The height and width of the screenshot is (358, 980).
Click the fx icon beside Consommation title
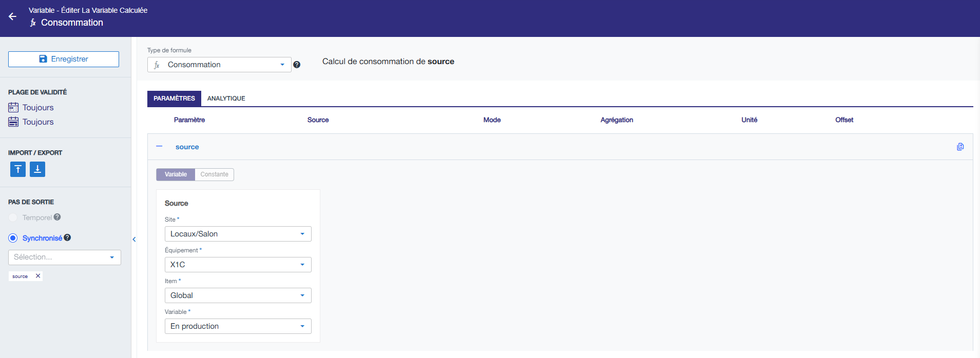[33, 23]
